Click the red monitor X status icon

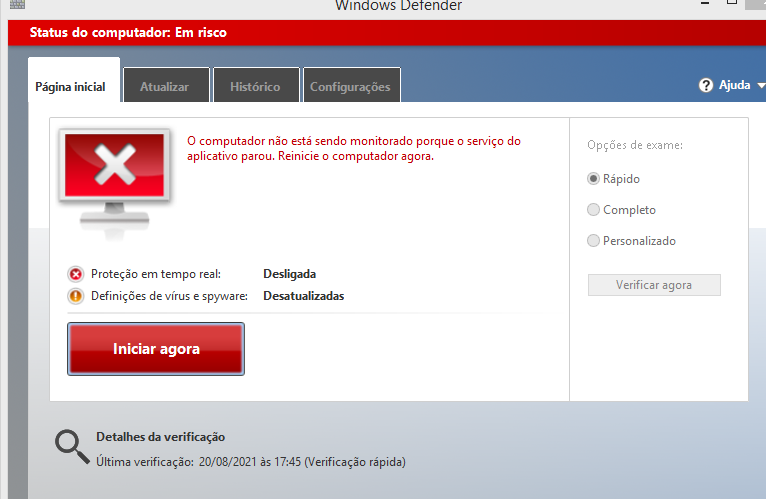(115, 183)
